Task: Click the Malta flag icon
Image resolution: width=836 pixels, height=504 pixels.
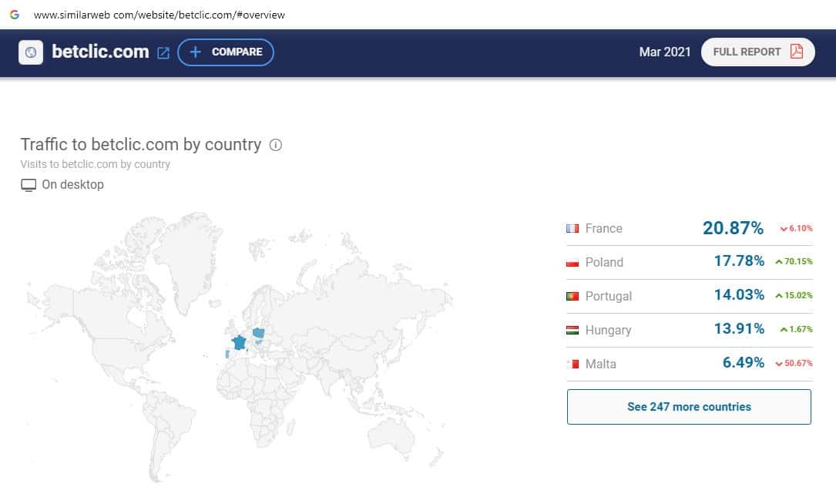Action: [x=572, y=365]
